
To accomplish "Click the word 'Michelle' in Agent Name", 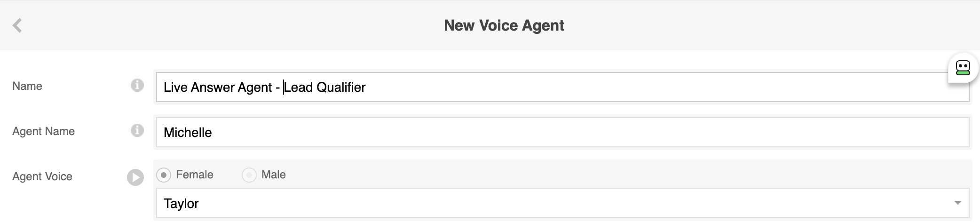I will tap(188, 133).
